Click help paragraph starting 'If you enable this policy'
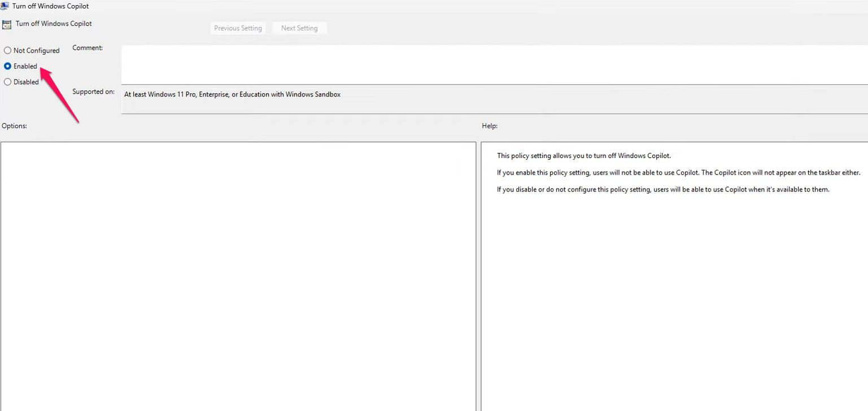Image resolution: width=868 pixels, height=411 pixels. coord(679,173)
